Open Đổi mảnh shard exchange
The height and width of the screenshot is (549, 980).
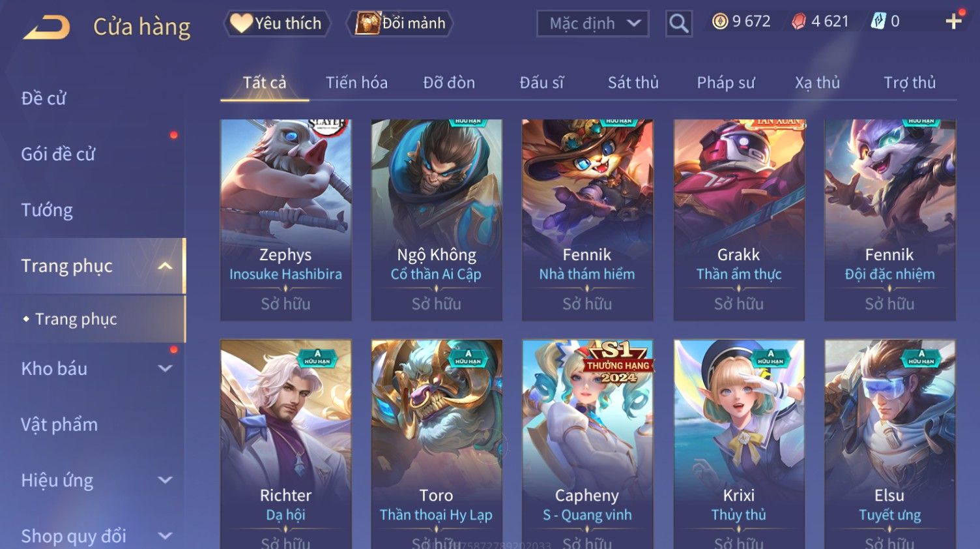coord(399,23)
